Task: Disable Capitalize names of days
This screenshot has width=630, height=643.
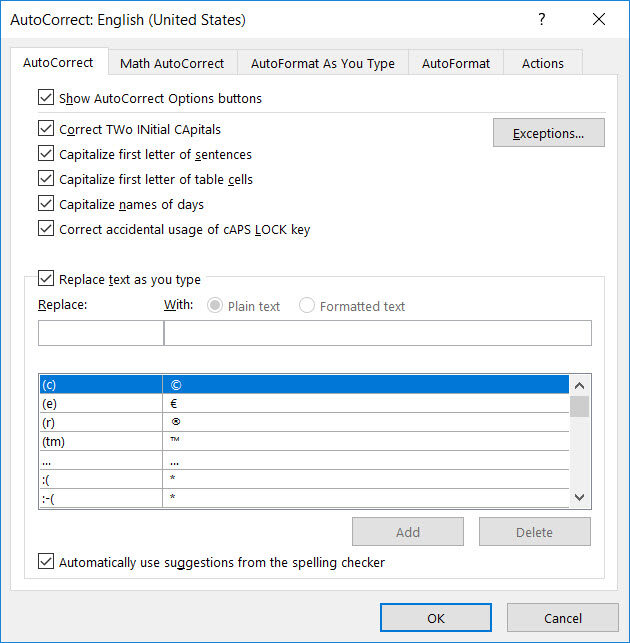Action: click(x=46, y=204)
